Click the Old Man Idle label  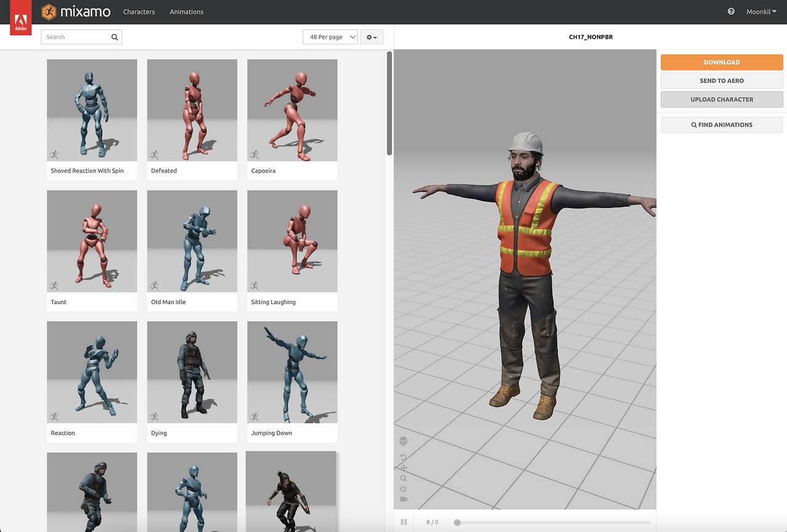point(168,302)
